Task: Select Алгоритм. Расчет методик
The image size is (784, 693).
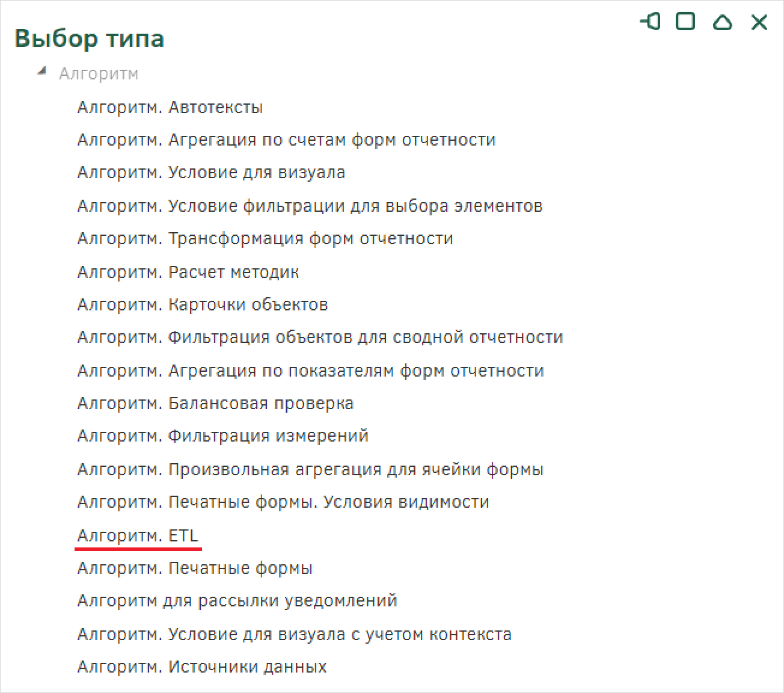Action: [x=188, y=272]
